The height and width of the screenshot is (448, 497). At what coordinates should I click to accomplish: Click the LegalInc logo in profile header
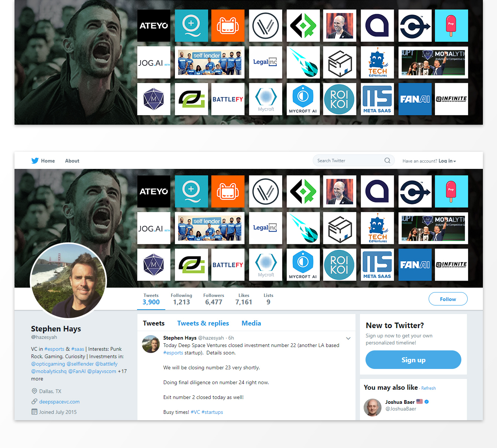click(265, 228)
